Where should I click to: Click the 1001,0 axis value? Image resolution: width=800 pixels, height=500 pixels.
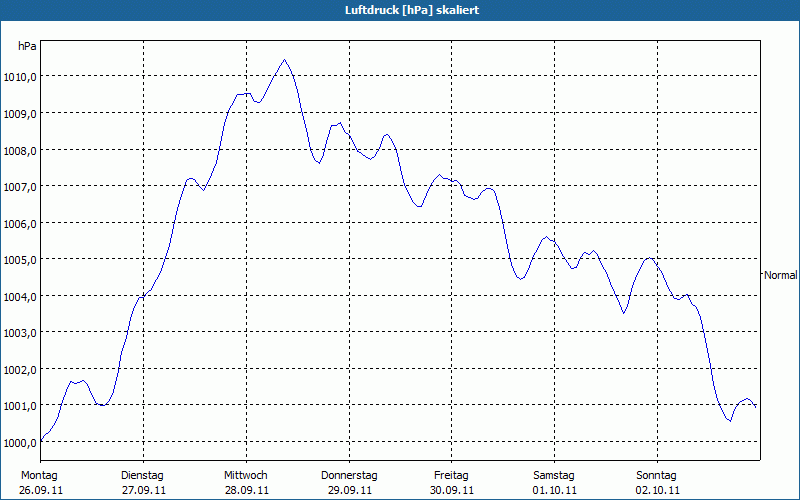(x=20, y=407)
